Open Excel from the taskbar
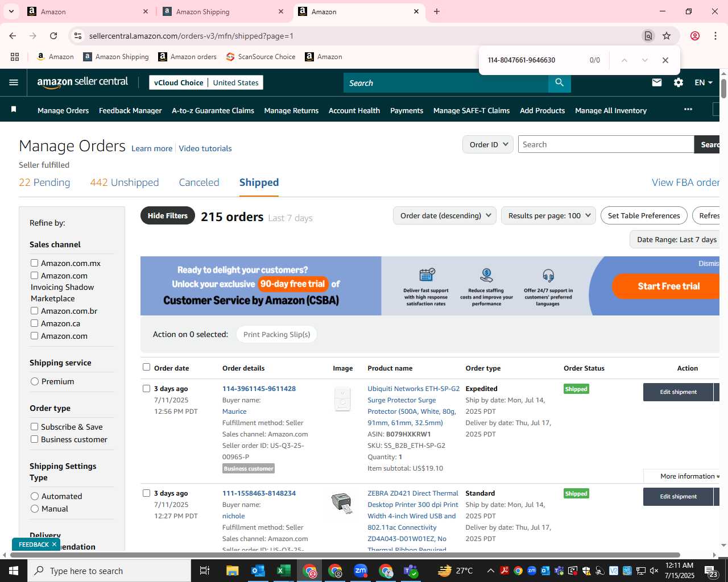Screen dimensions: 728x582 click(x=284, y=571)
